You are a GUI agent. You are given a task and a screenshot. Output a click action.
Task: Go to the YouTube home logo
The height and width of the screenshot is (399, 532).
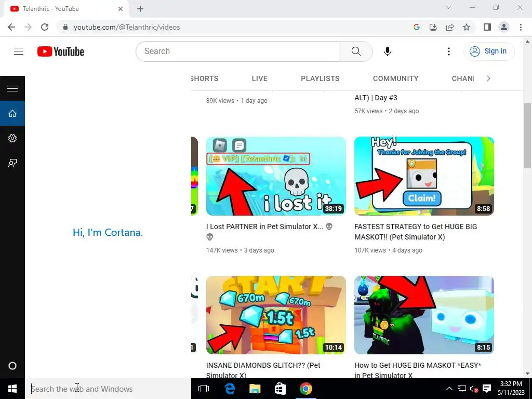[x=61, y=51]
